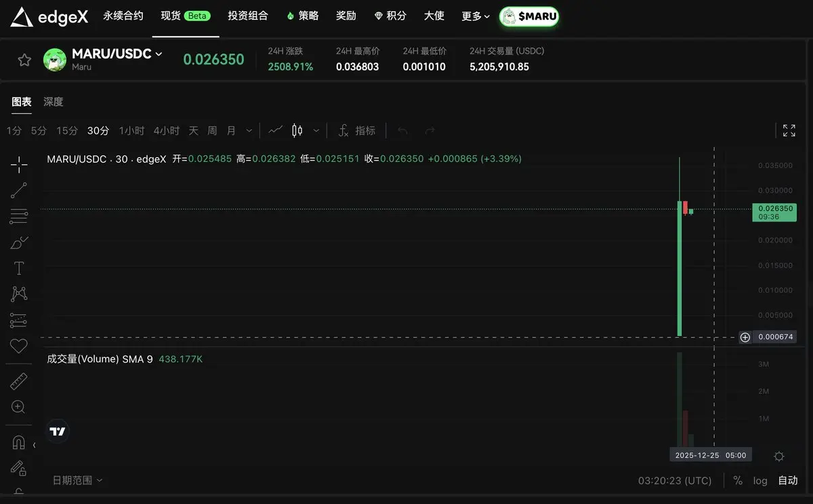Toggle 自动 auto scale
Viewport: 813px width, 504px height.
788,480
